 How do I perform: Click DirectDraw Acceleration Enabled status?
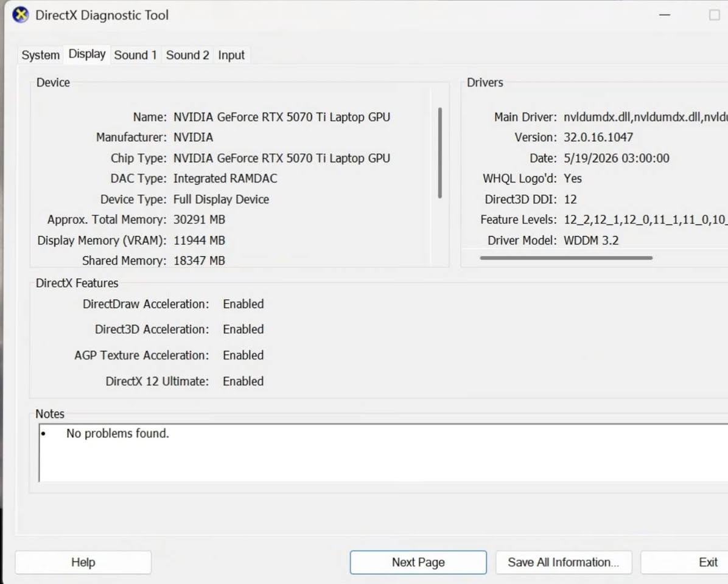pos(243,304)
